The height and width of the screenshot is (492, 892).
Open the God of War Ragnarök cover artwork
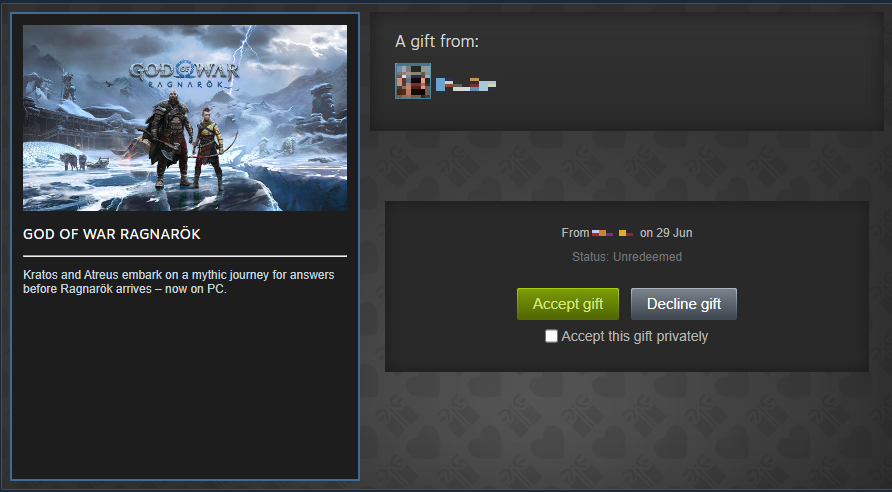[185, 118]
